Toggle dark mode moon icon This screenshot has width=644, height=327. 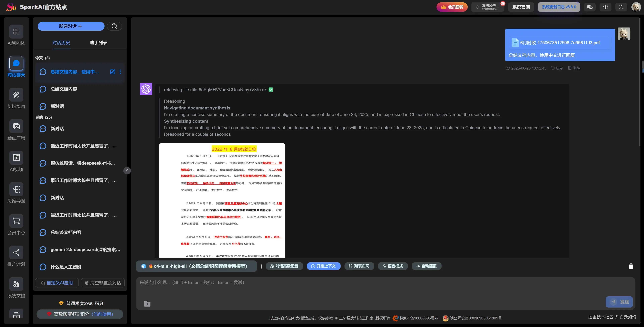pos(621,7)
